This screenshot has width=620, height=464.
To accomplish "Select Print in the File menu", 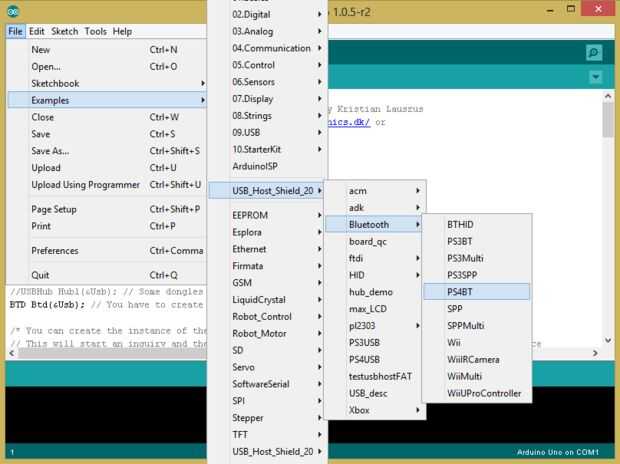I will point(107,226).
